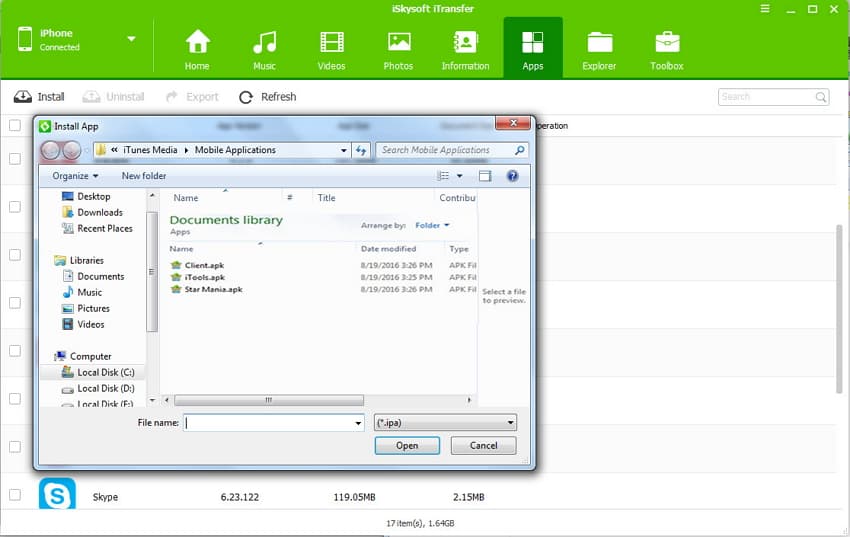Open the Music library
The width and height of the screenshot is (850, 537).
click(82, 293)
